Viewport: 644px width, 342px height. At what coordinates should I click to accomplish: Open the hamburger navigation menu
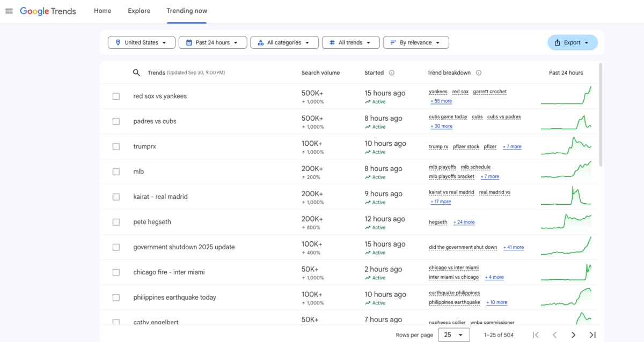[9, 11]
